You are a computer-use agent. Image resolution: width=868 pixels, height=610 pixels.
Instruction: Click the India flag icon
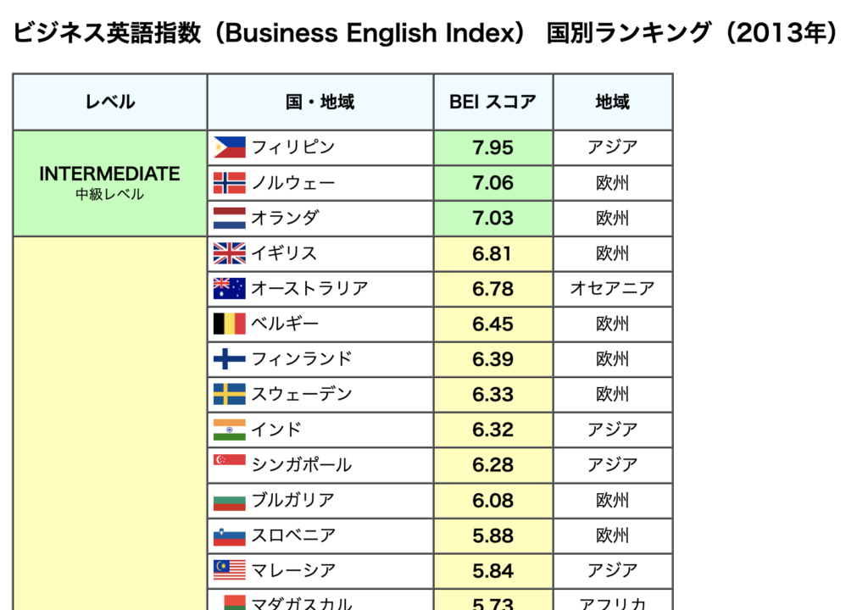[x=229, y=430]
